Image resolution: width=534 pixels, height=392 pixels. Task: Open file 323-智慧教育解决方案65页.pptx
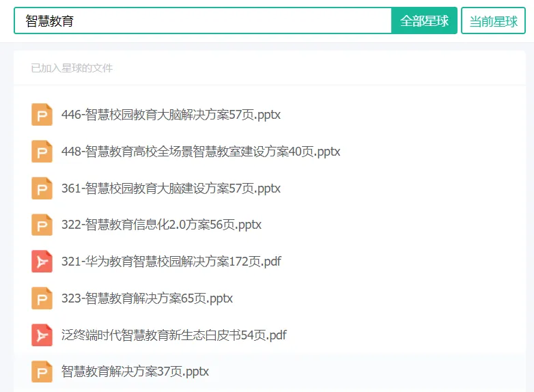[x=147, y=298]
